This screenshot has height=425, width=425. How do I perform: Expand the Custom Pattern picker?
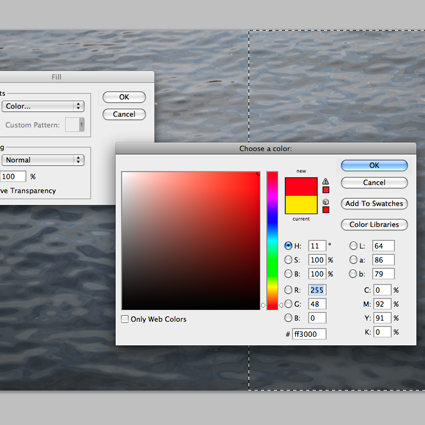coord(75,125)
